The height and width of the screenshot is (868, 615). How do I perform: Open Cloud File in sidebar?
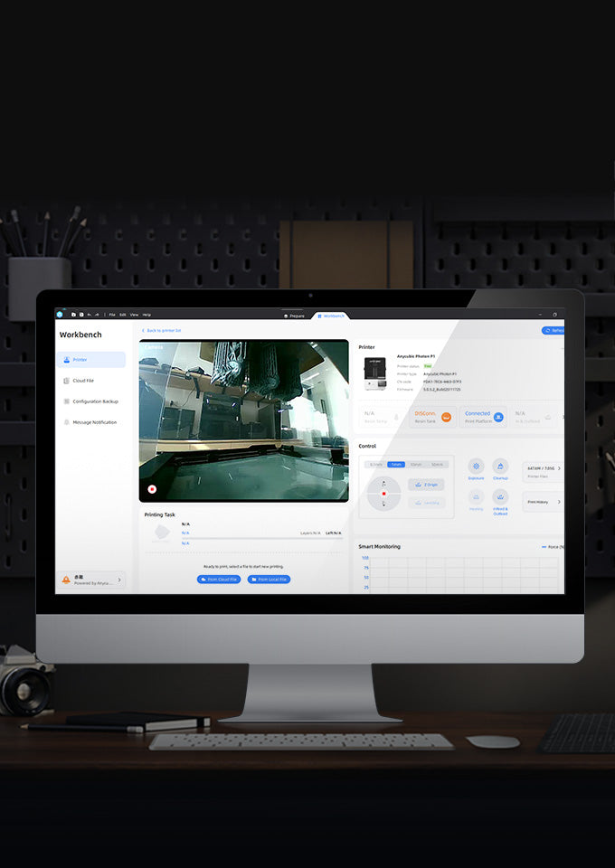(x=83, y=381)
